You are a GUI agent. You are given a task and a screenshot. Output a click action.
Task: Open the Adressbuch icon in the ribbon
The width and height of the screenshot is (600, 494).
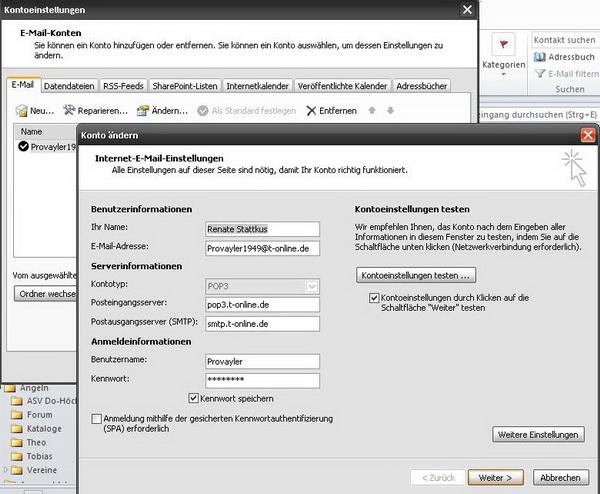pos(540,57)
